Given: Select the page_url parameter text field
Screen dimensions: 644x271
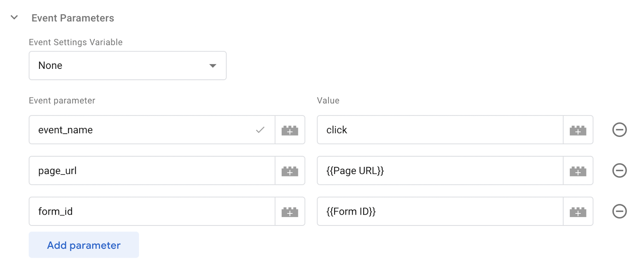Looking at the screenshot, I should click(x=152, y=171).
